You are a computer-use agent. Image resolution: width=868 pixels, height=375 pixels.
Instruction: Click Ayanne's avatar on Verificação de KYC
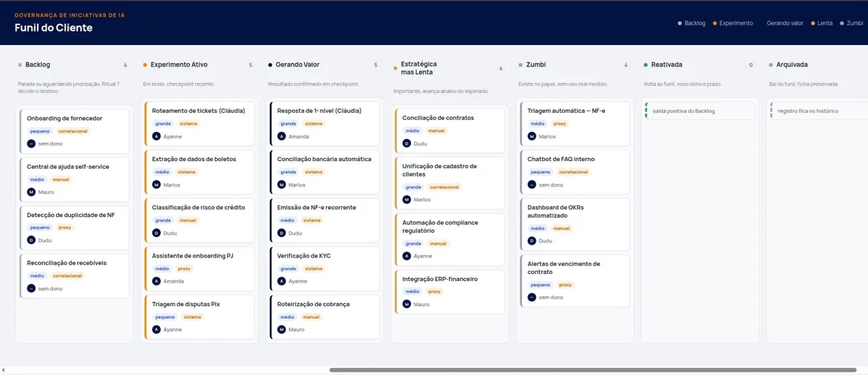tap(281, 281)
